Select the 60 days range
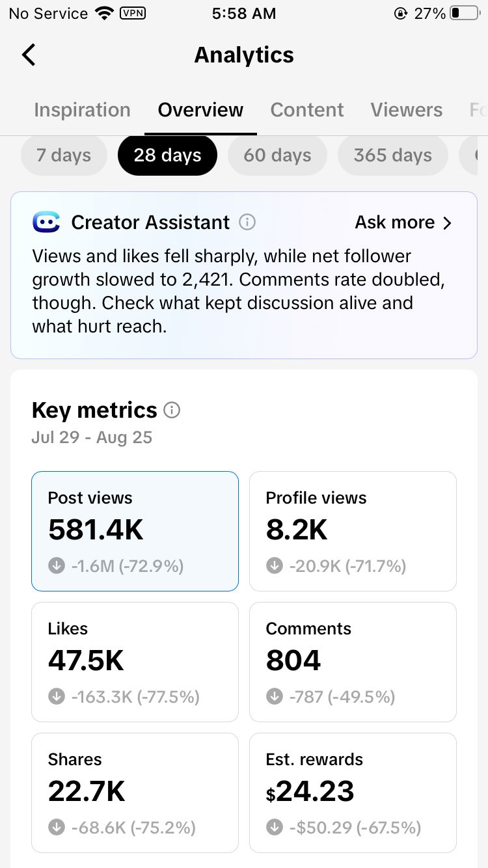488x868 pixels. pos(277,156)
